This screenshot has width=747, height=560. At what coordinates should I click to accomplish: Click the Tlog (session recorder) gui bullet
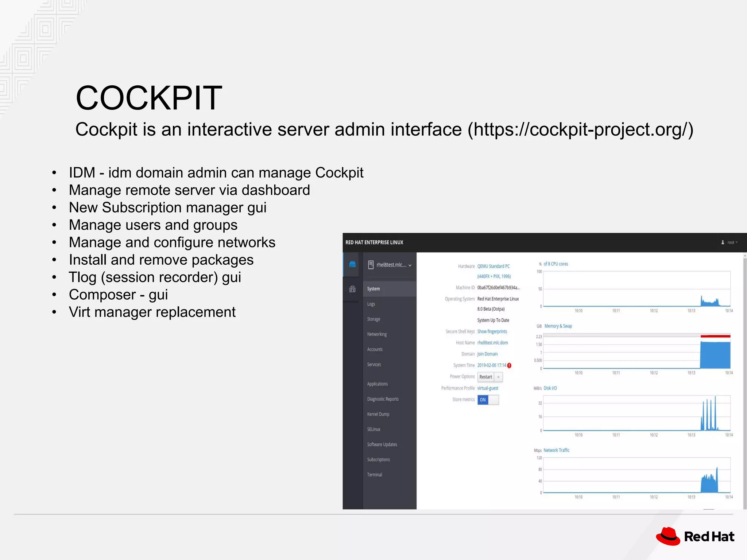point(155,277)
